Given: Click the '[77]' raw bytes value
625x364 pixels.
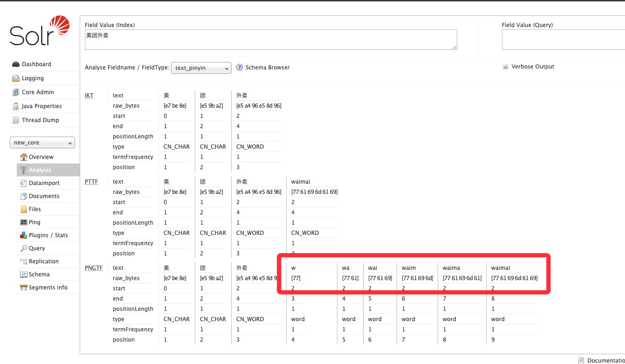Looking at the screenshot, I should point(296,278).
